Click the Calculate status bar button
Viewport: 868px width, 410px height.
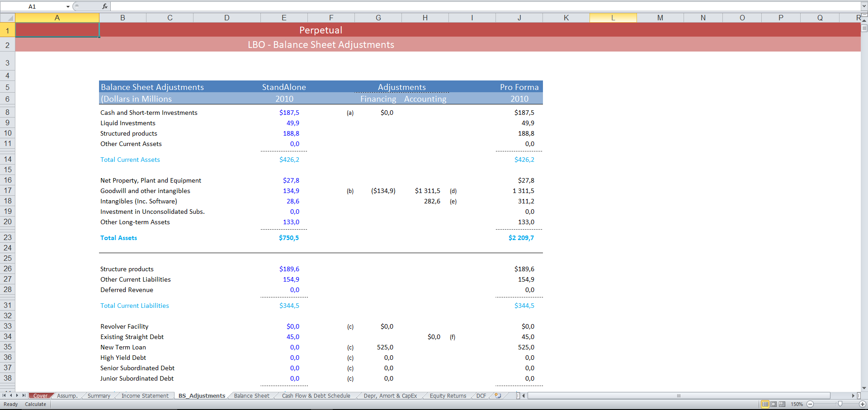pos(35,404)
